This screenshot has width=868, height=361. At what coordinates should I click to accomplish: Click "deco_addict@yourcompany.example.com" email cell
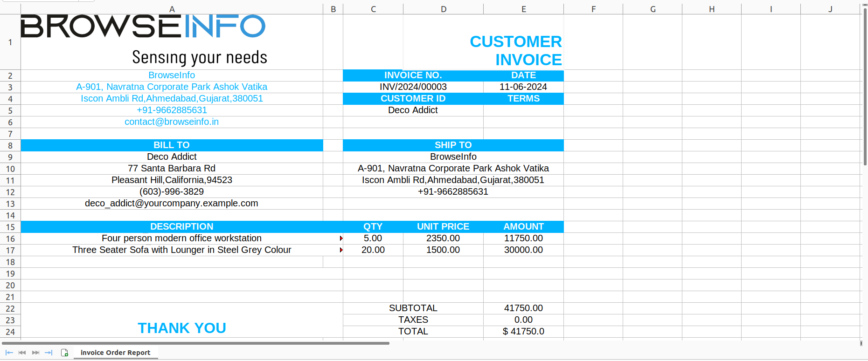coord(172,204)
